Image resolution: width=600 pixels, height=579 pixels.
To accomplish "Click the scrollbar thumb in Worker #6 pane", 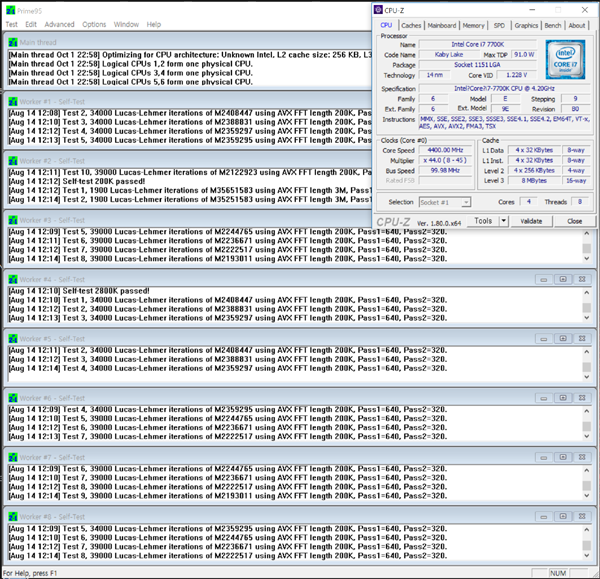I will tap(587, 426).
